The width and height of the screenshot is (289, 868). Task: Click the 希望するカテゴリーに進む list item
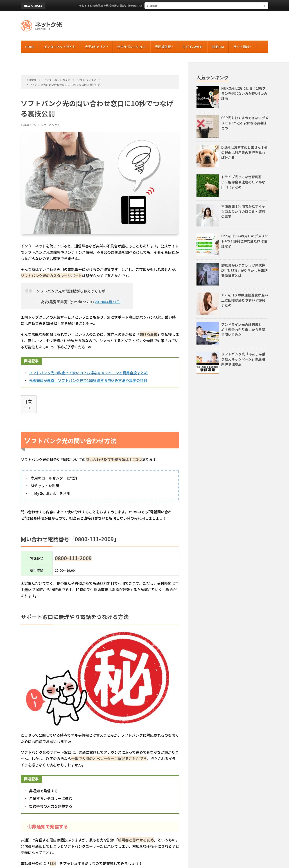[x=50, y=799]
